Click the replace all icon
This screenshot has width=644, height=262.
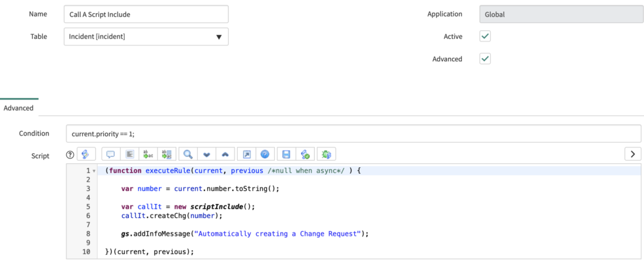tap(167, 154)
